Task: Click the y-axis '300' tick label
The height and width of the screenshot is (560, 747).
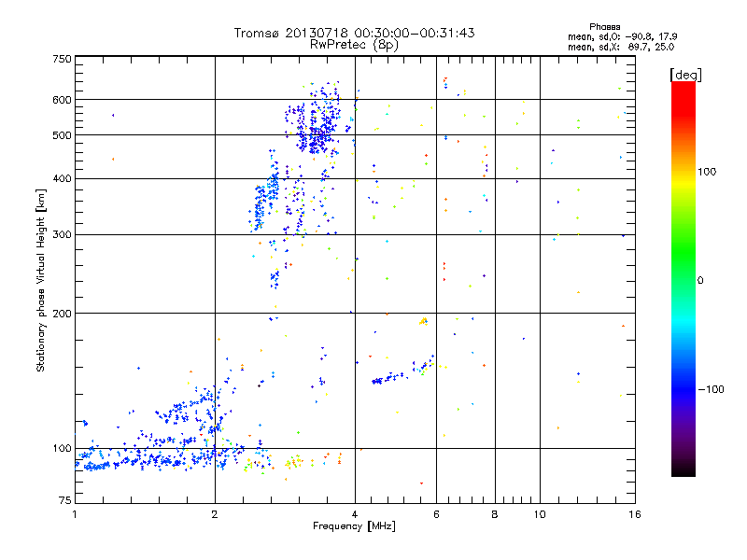Action: point(62,235)
